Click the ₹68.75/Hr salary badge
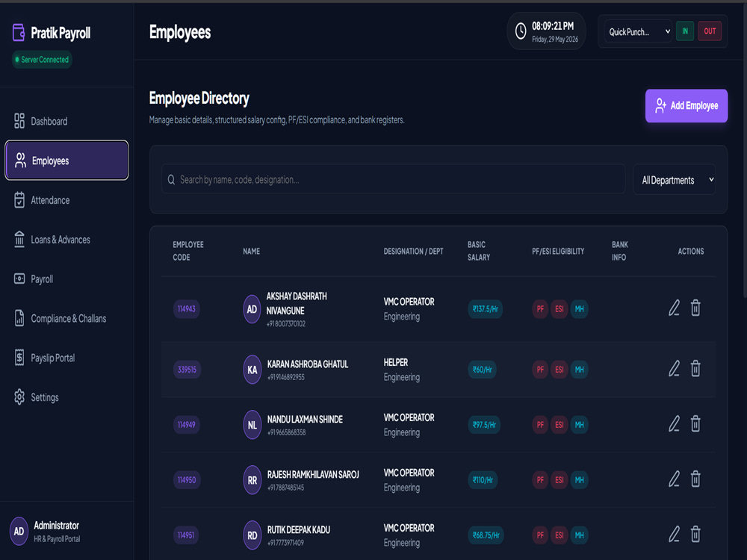The height and width of the screenshot is (560, 747). click(486, 535)
